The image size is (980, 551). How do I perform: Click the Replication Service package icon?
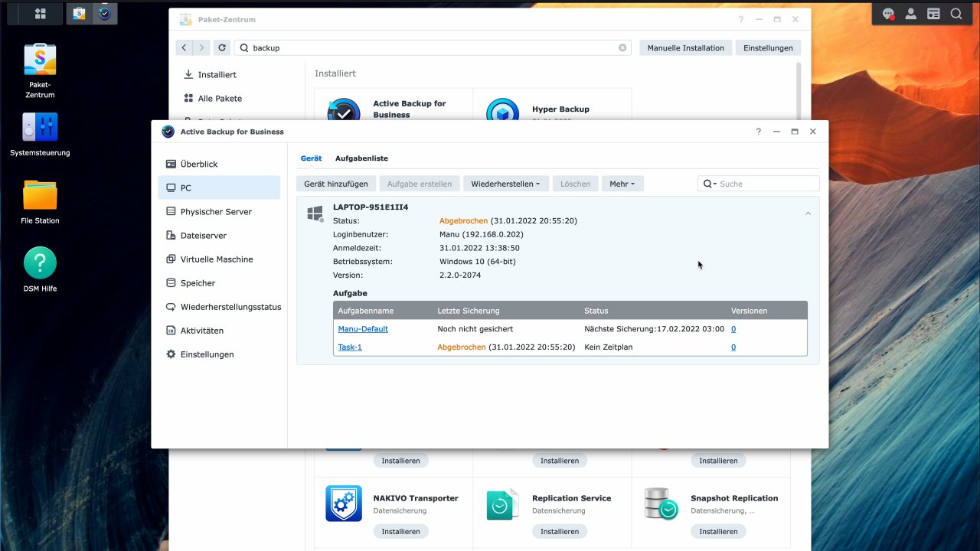pos(502,504)
